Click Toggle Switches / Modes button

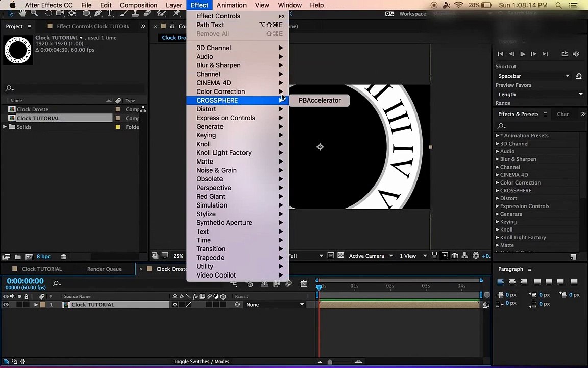[201, 362]
